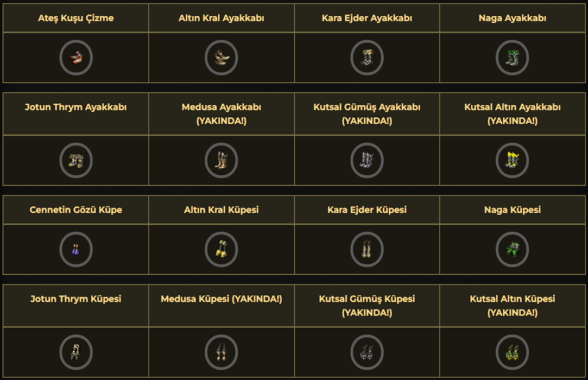Screen dimensions: 588x380
Task: Click the green Naga Küpesi icon
Action: (513, 249)
